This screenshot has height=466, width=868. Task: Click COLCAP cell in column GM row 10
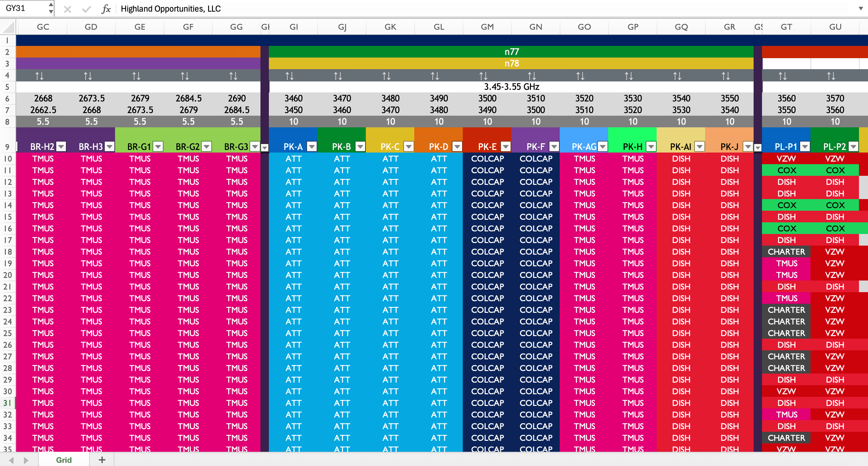[487, 159]
